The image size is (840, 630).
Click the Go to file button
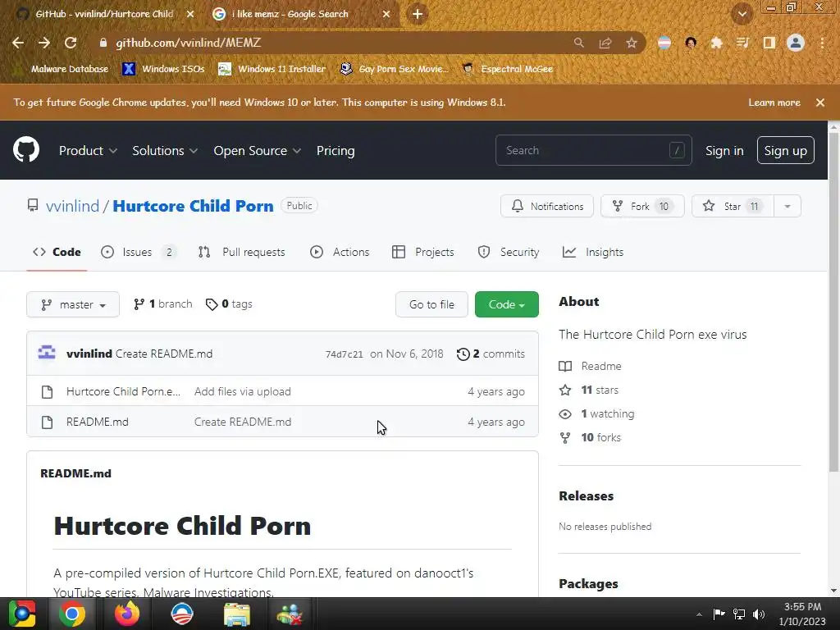point(431,304)
